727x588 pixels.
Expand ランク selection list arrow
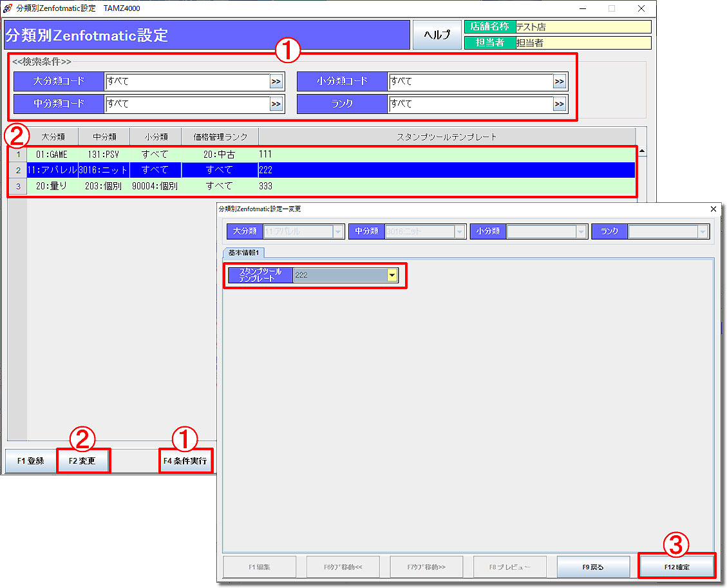(560, 104)
